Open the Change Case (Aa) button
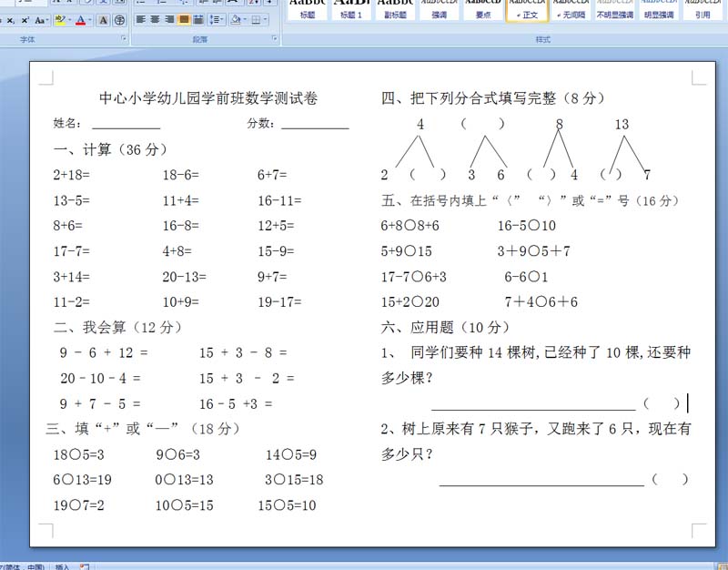 (40, 20)
